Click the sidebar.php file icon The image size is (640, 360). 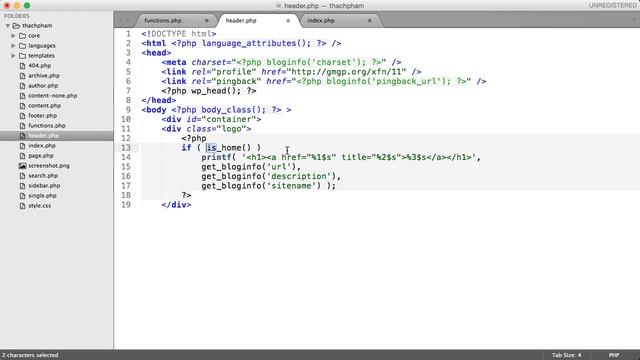(22, 186)
